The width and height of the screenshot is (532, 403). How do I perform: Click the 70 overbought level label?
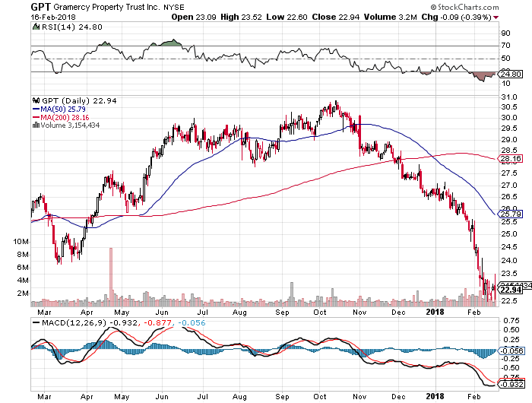tap(506, 46)
